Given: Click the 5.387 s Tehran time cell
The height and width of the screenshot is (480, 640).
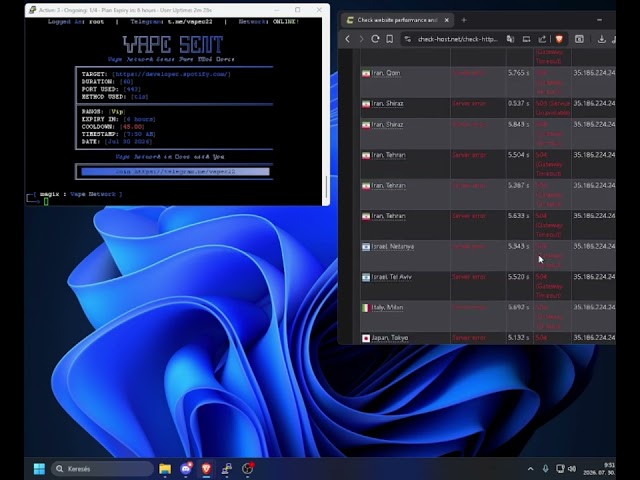Looking at the screenshot, I should tap(518, 186).
